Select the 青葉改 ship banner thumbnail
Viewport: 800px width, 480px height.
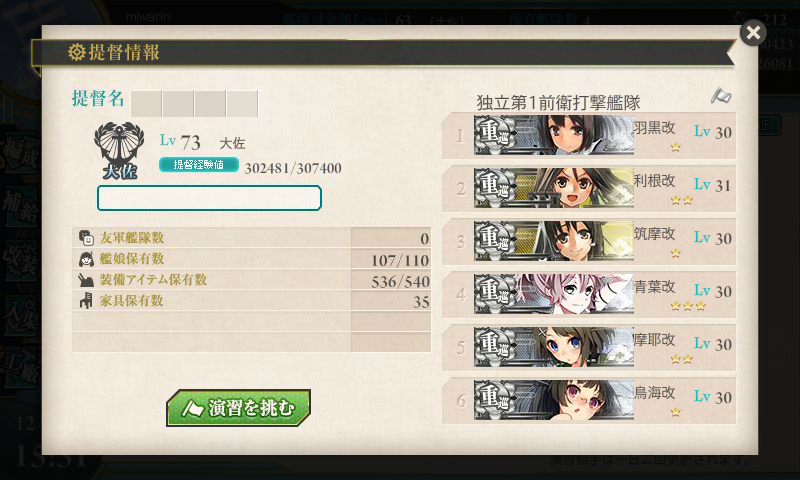point(554,294)
